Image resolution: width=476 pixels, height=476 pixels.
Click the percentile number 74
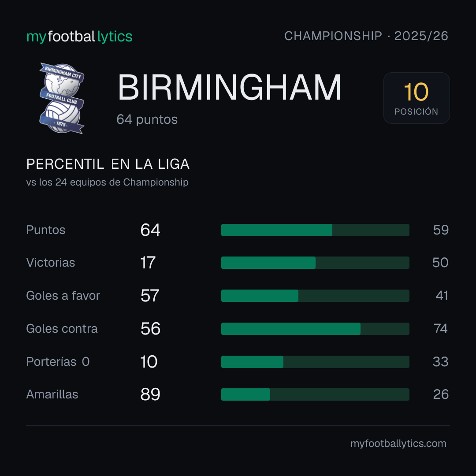tap(440, 329)
